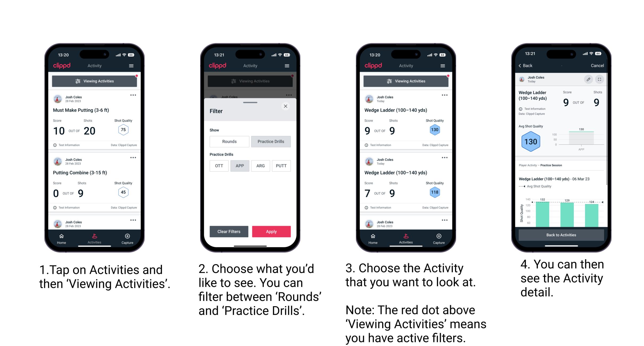
Task: Tap 'Clear Filters' in the filter sheet
Action: [229, 232]
